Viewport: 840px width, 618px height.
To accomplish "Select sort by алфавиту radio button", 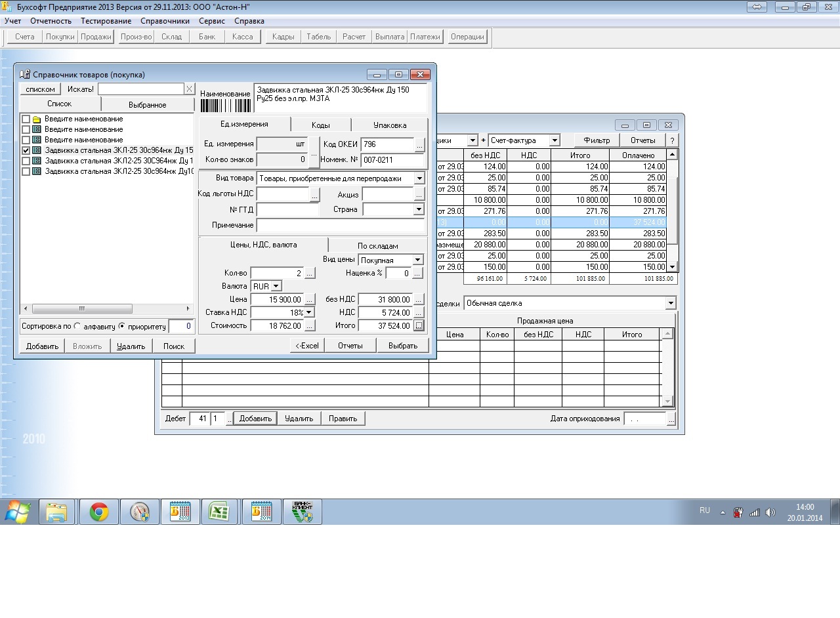I will pos(77,326).
